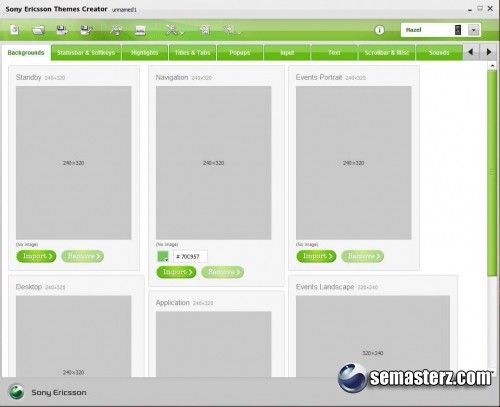500x407 pixels.
Task: Show previous tabs with left arrow
Action: tap(471, 52)
